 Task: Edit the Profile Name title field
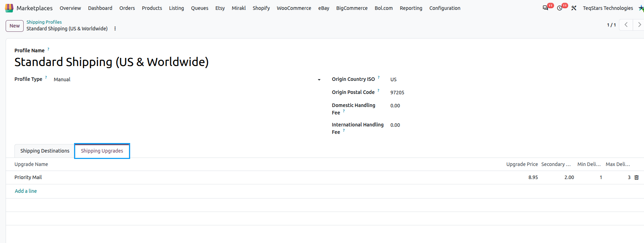(x=111, y=62)
